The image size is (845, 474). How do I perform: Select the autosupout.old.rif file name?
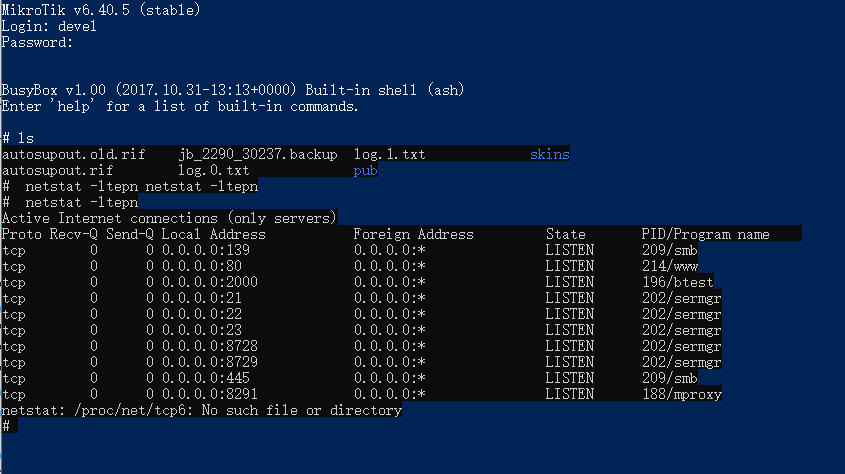pos(74,155)
